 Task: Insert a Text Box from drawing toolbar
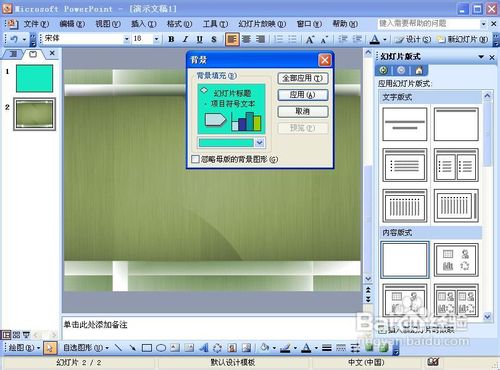pos(175,348)
